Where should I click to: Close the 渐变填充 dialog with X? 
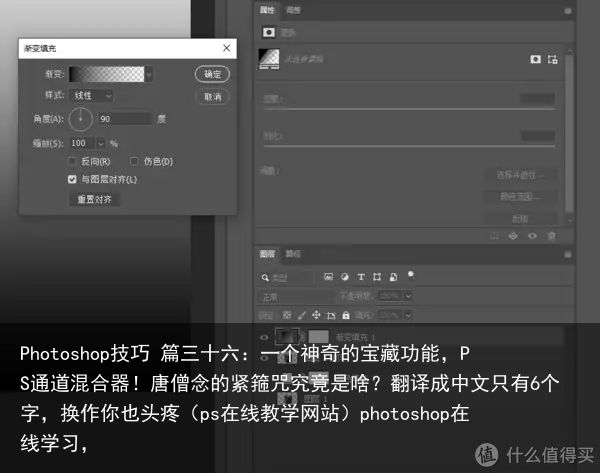[x=227, y=48]
